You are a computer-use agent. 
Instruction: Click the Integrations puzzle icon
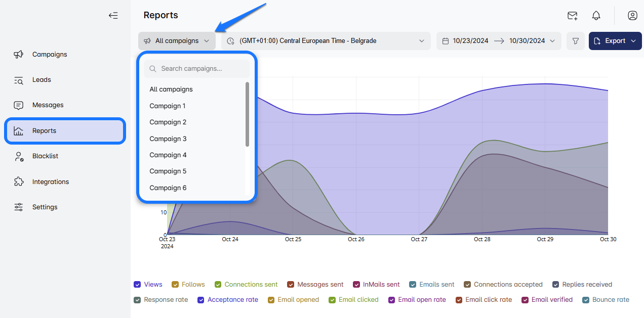(x=19, y=181)
